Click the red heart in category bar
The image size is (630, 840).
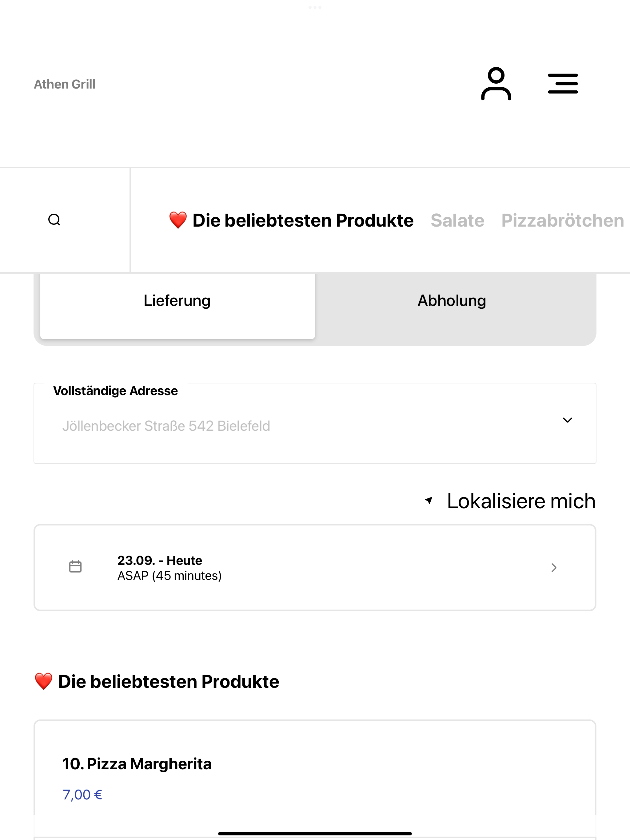(178, 220)
